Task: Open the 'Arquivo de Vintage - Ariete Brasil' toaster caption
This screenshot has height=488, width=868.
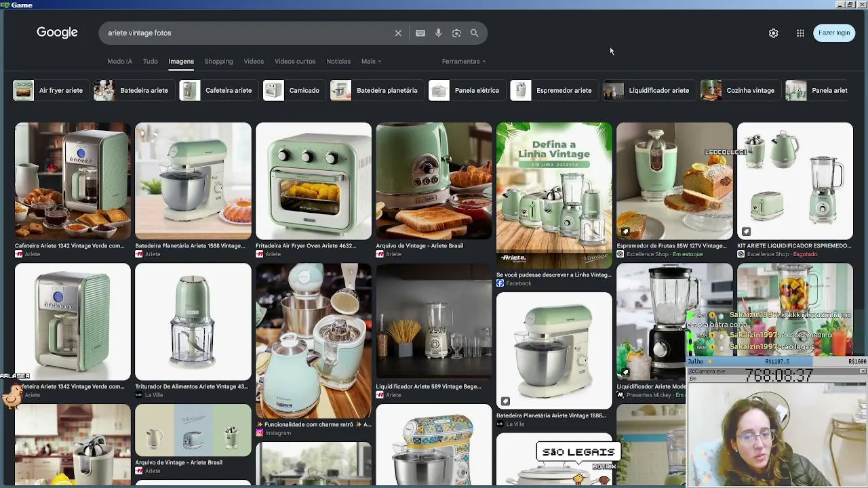Action: (420, 246)
